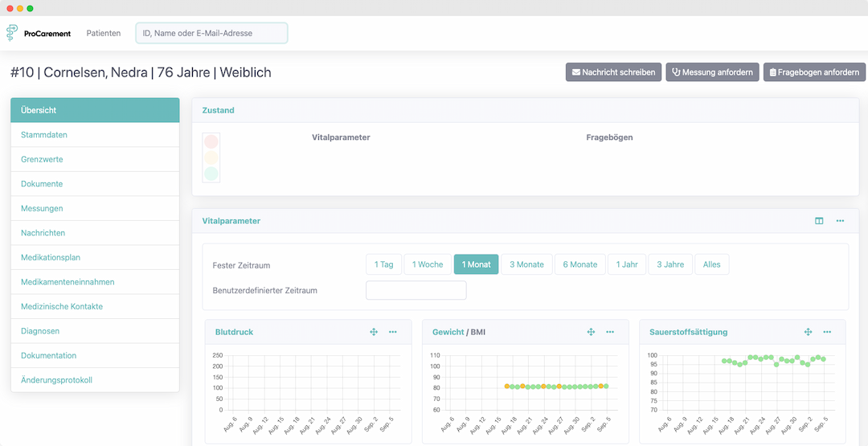
Task: Click Messung anfordern button
Action: 712,72
